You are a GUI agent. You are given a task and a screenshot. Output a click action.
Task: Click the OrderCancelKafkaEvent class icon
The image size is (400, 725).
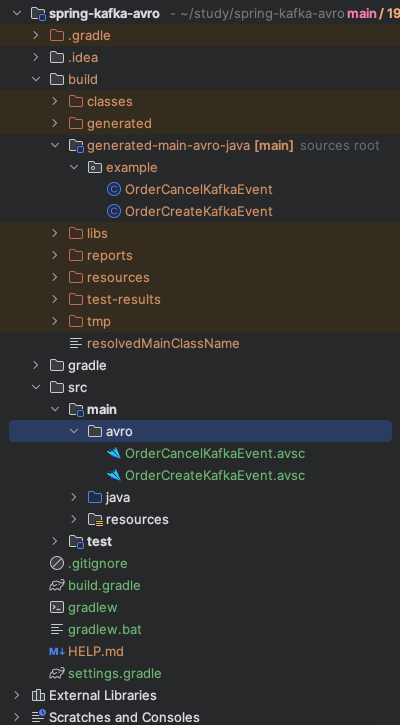point(113,190)
